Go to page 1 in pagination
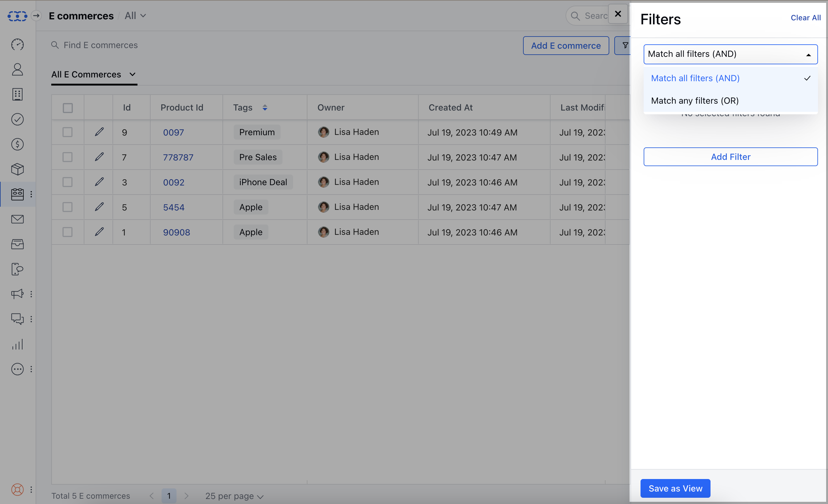The image size is (828, 504). (x=169, y=496)
